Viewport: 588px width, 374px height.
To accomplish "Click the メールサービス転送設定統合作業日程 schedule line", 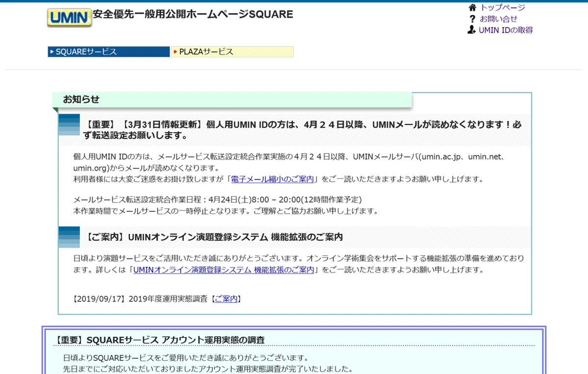I will click(x=218, y=199).
